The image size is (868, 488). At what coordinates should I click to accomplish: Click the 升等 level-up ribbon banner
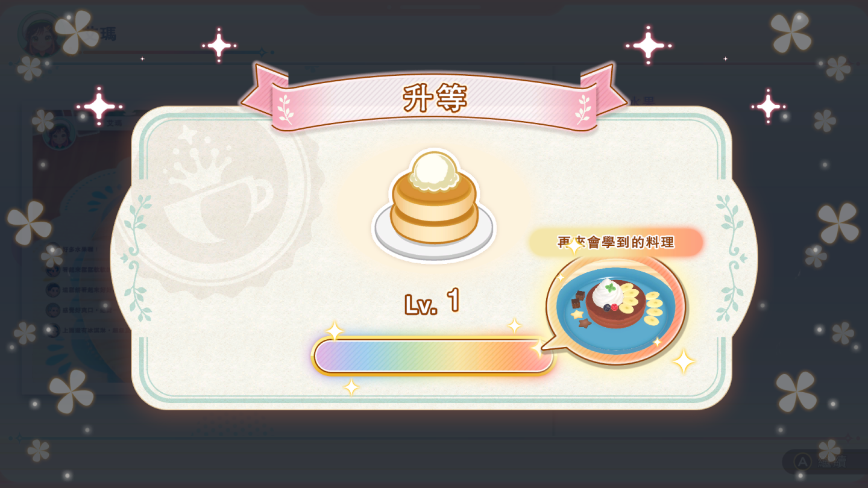[x=434, y=98]
